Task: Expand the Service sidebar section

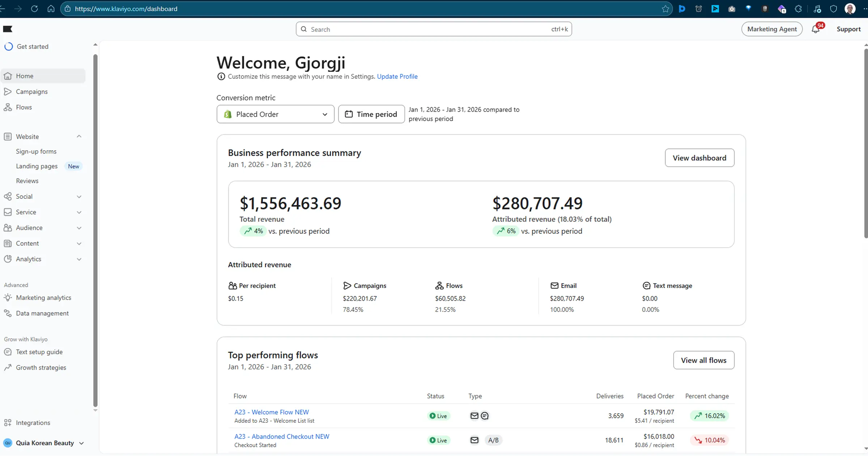Action: (x=79, y=212)
